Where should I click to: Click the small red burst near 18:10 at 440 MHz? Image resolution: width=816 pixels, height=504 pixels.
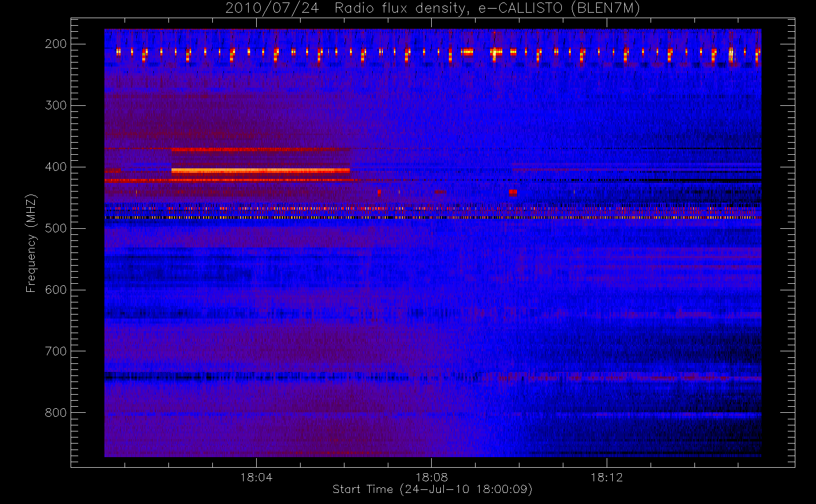click(x=513, y=192)
